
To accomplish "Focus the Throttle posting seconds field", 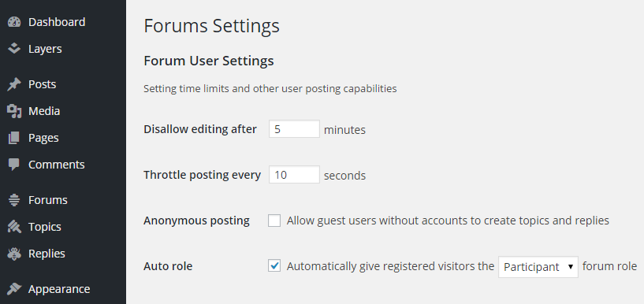I will point(294,174).
